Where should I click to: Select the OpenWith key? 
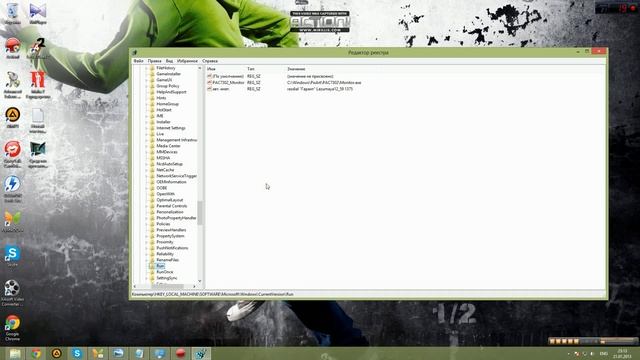pyautogui.click(x=165, y=194)
